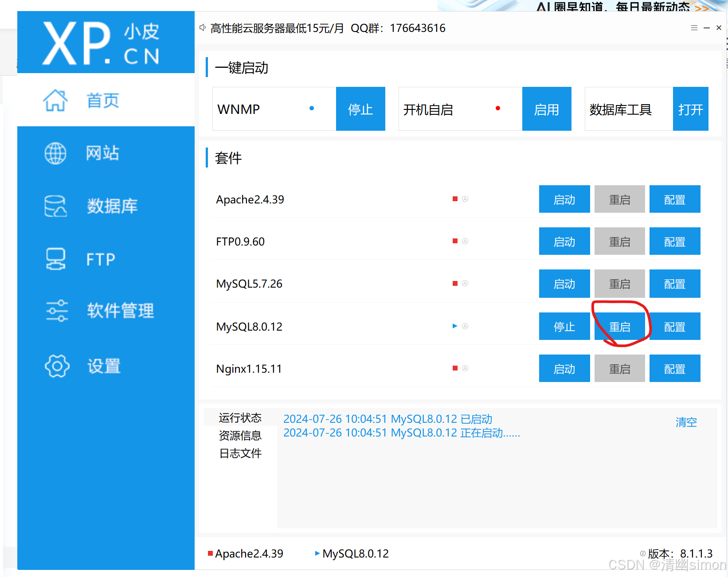Click the XP.CN logo
This screenshot has height=577, width=728.
pos(101,43)
